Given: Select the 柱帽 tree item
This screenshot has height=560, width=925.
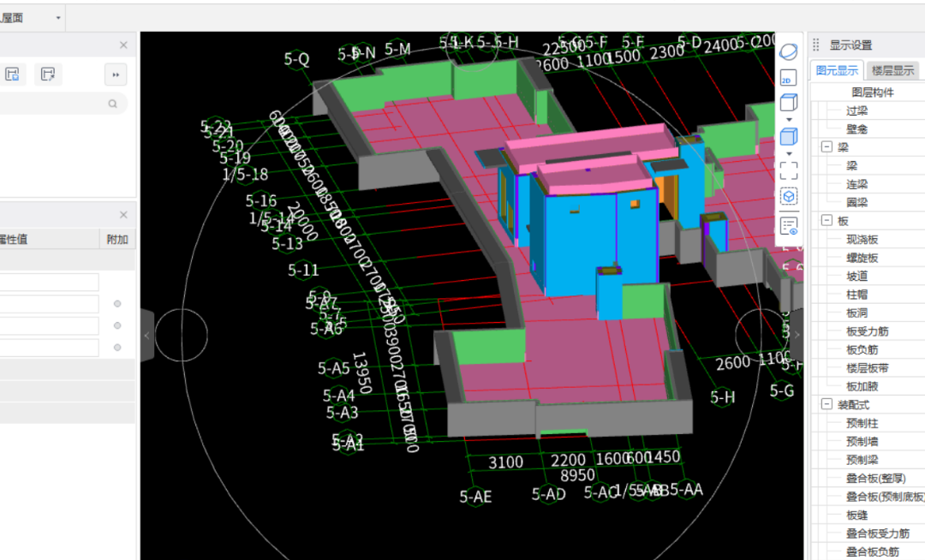Looking at the screenshot, I should [x=856, y=295].
